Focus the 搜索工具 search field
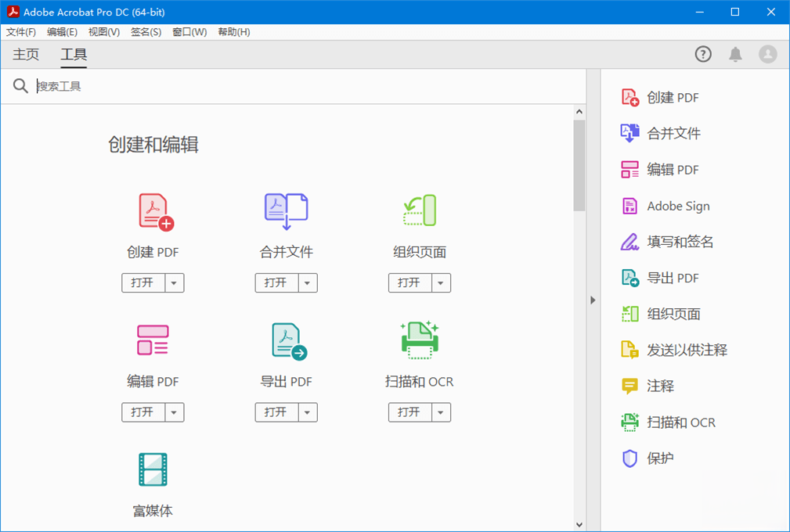This screenshot has height=532, width=790. point(308,86)
